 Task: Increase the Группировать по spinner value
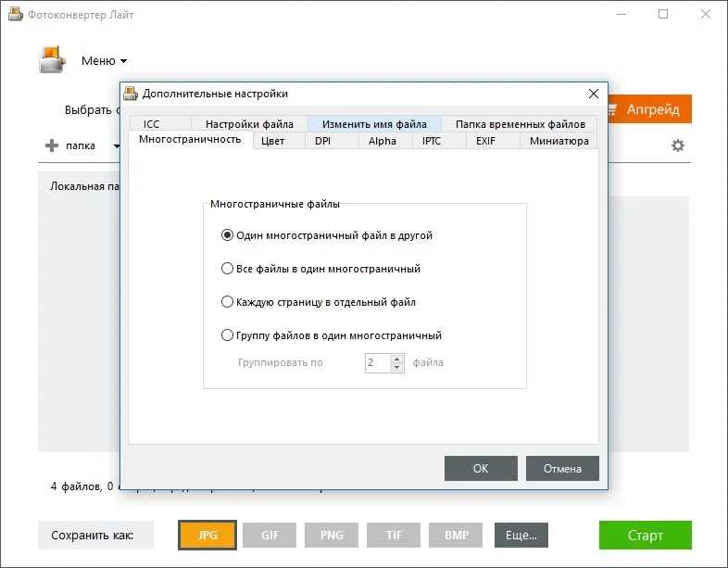[x=396, y=359]
